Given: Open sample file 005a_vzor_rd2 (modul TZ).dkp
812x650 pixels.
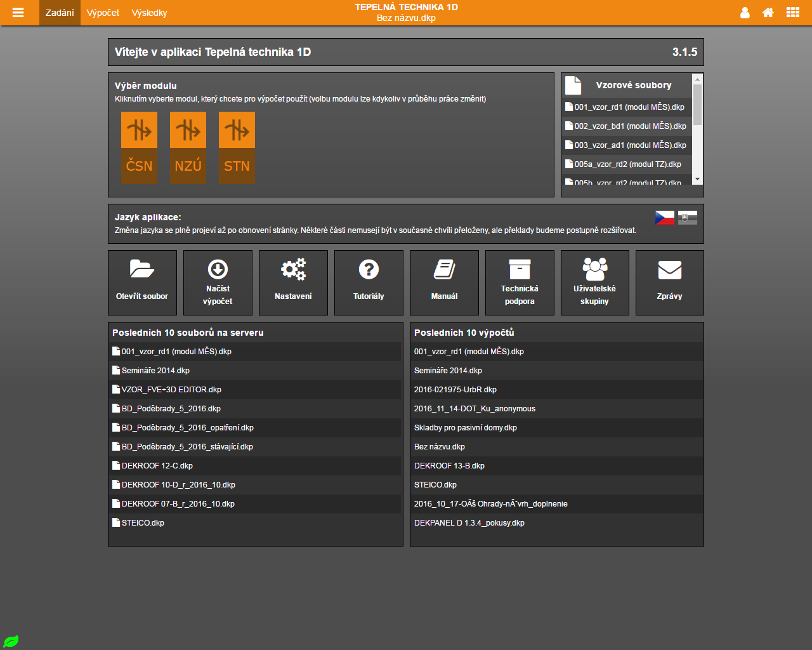Looking at the screenshot, I should pos(627,164).
